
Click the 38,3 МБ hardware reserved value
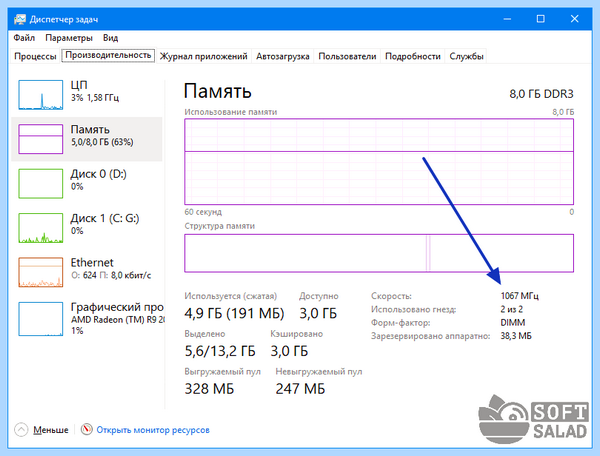516,336
